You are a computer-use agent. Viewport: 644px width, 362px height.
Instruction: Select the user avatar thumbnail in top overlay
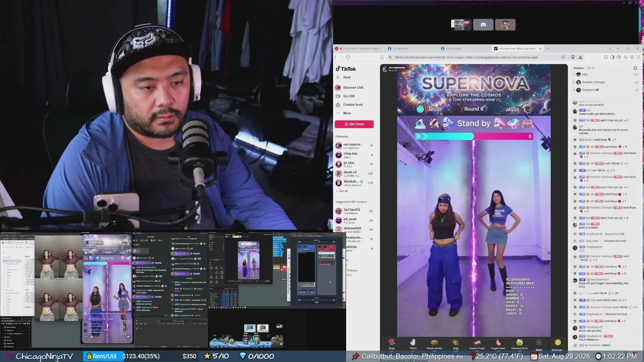pyautogui.click(x=505, y=25)
